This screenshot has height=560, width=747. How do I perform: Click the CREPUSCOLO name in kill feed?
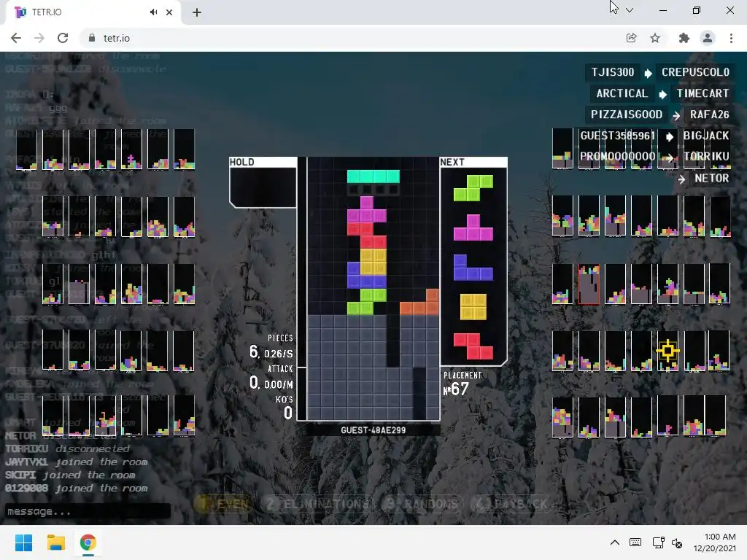click(695, 72)
